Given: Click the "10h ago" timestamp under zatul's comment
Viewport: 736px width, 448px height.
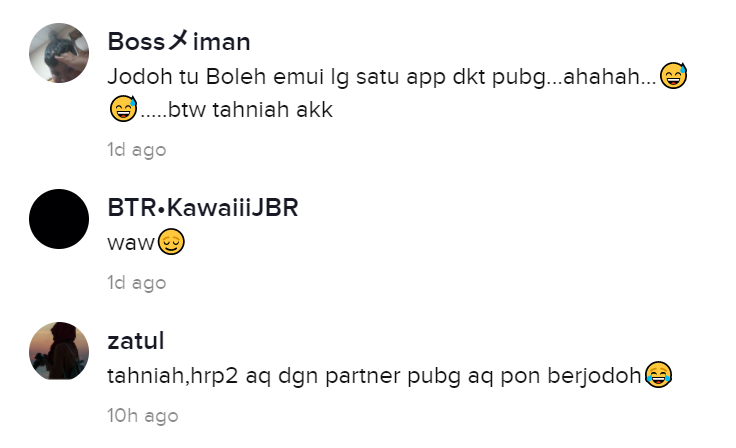Looking at the screenshot, I should click(x=143, y=416).
